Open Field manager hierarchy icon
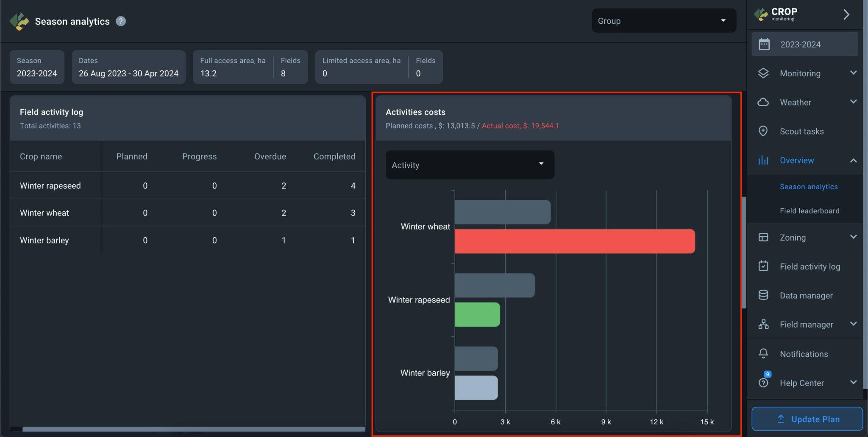The width and height of the screenshot is (868, 437). point(763,324)
